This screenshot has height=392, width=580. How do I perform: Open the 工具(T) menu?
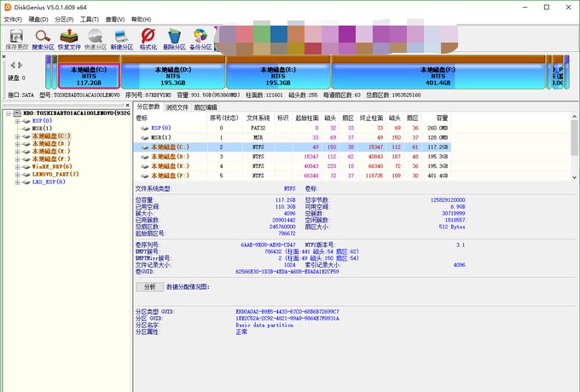(x=90, y=18)
